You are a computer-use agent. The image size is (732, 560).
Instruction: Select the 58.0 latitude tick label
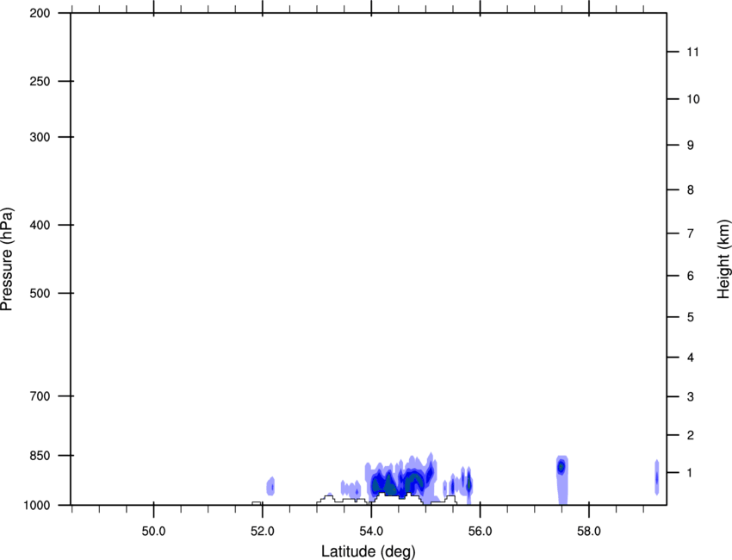click(588, 527)
